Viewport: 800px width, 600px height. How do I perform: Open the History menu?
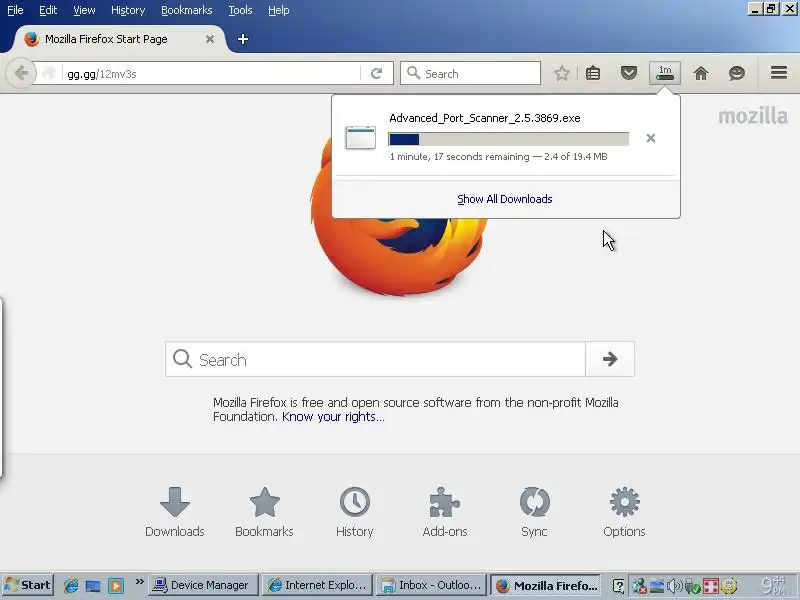(x=128, y=10)
